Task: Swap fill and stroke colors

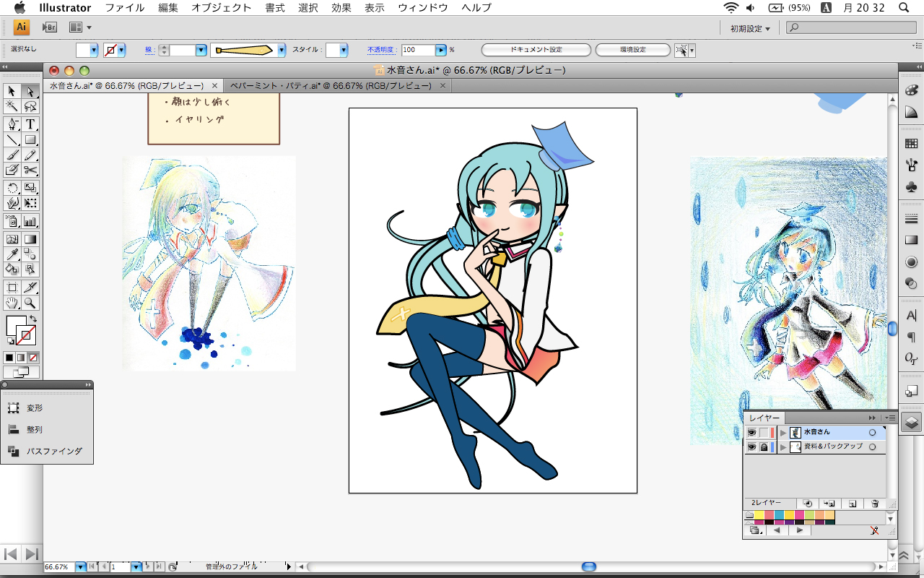Action: tap(32, 319)
